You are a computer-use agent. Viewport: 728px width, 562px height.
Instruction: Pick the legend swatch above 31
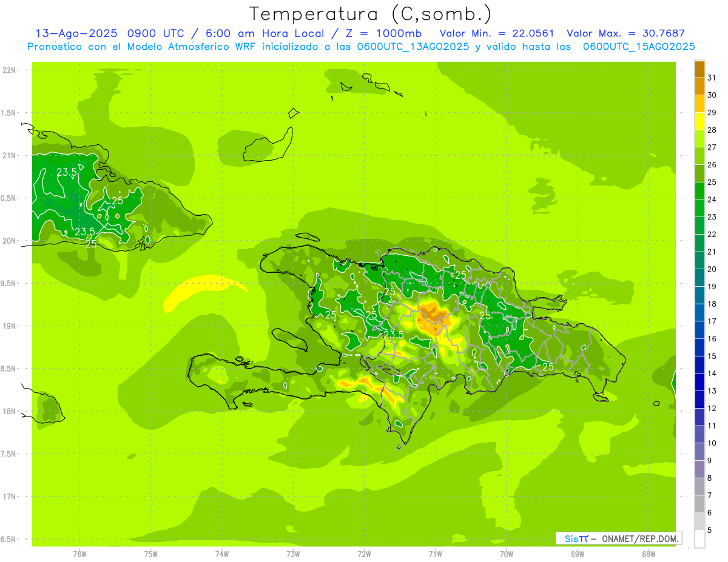click(699, 69)
